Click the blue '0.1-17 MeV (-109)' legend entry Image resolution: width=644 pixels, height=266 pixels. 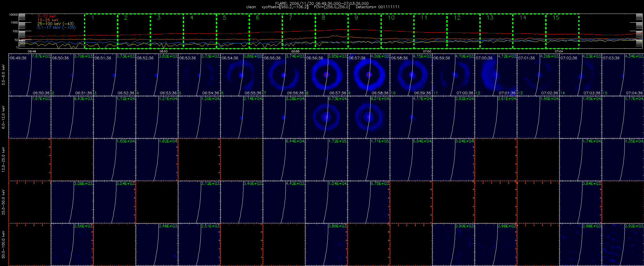point(56,27)
